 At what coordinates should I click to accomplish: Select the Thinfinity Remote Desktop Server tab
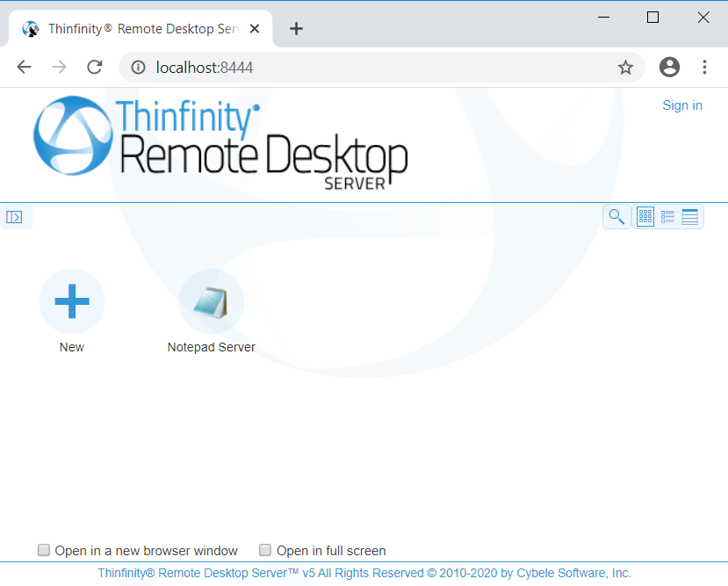140,29
